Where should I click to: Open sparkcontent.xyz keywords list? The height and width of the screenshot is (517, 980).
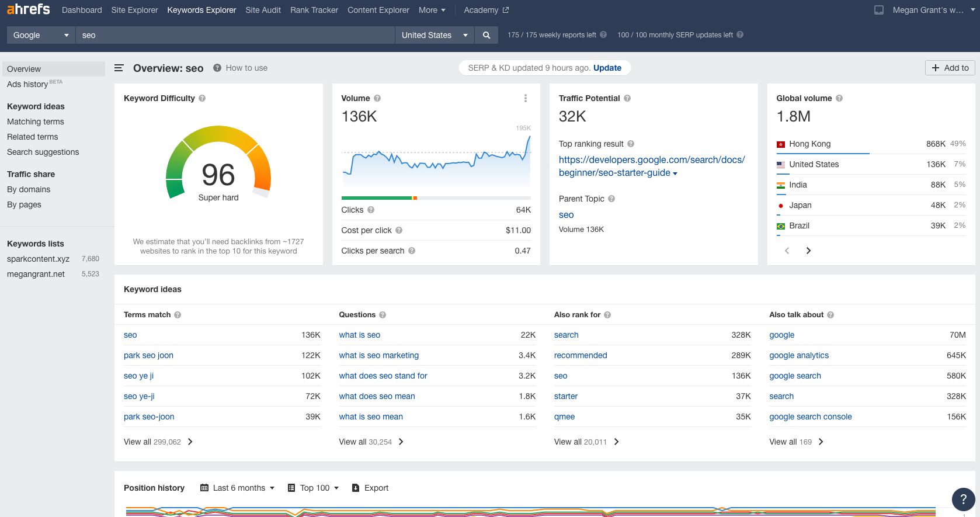pos(38,259)
